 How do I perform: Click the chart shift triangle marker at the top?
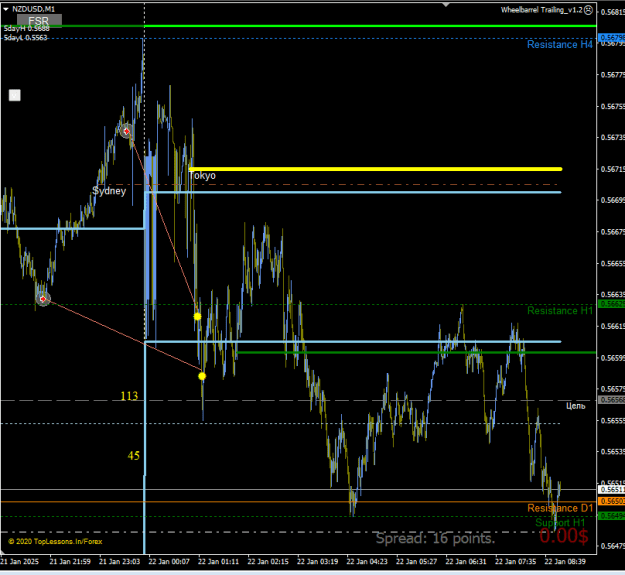point(446,5)
